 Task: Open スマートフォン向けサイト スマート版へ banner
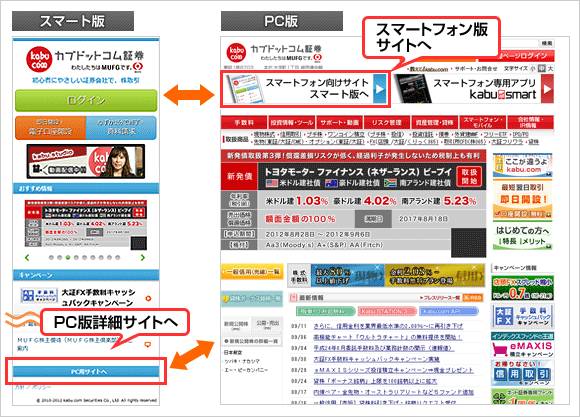pos(305,89)
